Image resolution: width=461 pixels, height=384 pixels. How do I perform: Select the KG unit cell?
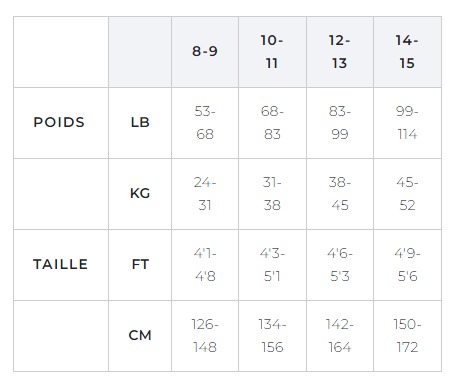(x=140, y=194)
